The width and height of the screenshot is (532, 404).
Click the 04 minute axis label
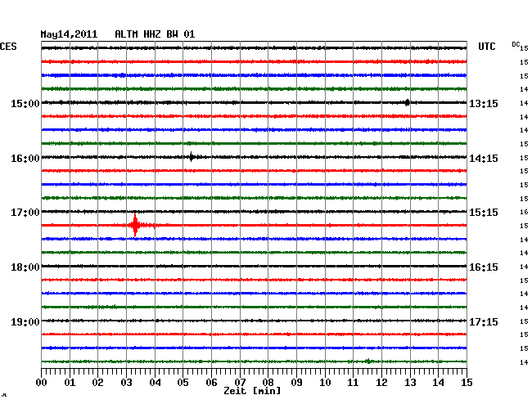point(155,382)
